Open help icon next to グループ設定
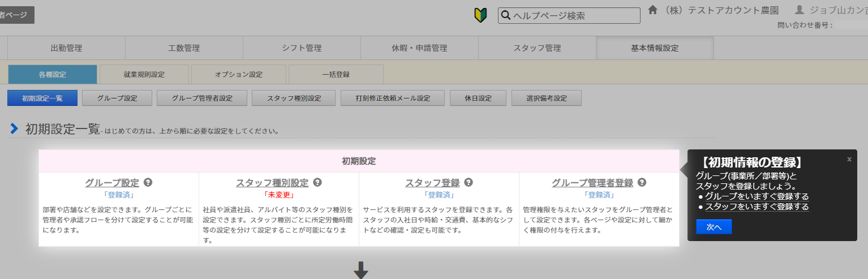The height and width of the screenshot is (279, 868). click(x=148, y=182)
